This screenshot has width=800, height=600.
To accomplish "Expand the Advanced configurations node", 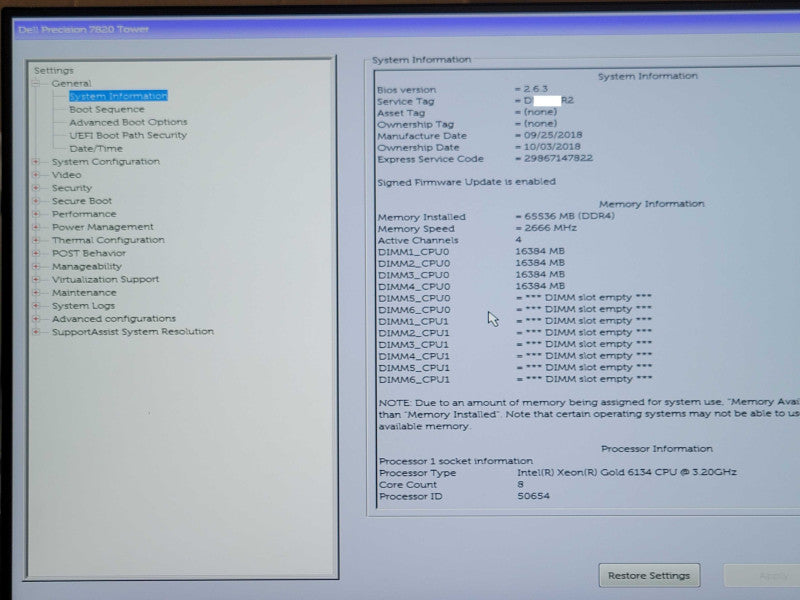I will 36,319.
